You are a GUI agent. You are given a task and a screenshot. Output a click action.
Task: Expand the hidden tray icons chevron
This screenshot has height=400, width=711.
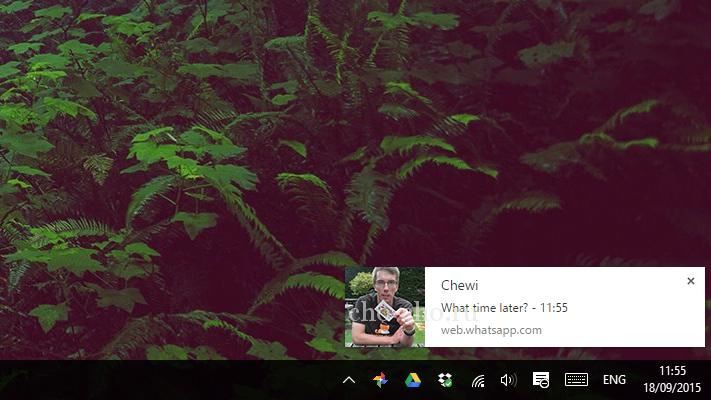click(349, 380)
